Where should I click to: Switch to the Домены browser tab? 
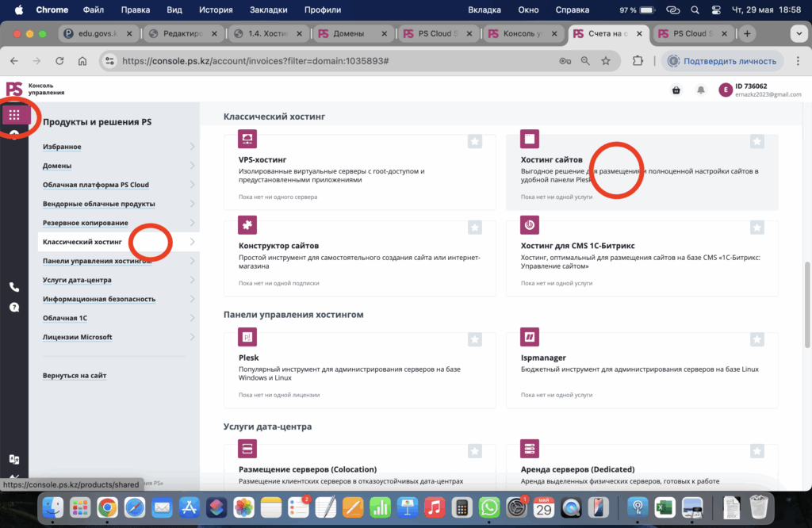point(352,34)
